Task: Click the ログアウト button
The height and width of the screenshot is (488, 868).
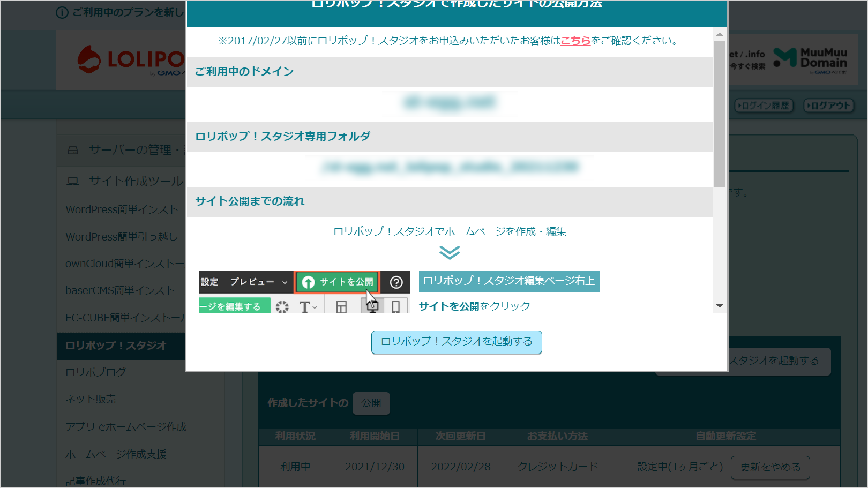Action: tap(828, 106)
